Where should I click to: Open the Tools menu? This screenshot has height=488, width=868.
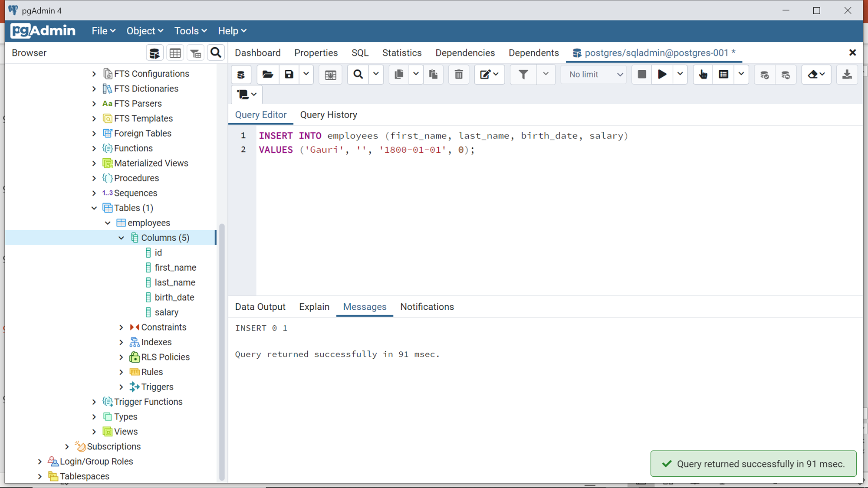pyautogui.click(x=190, y=31)
